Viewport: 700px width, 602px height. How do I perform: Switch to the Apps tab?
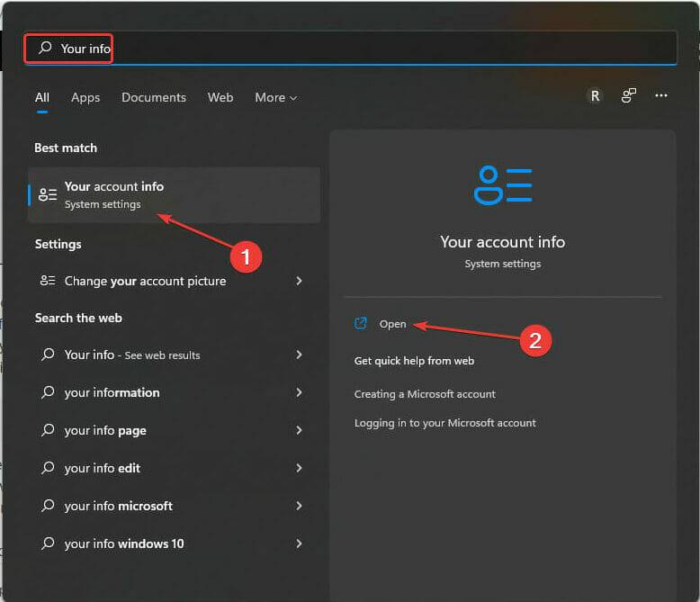(85, 97)
